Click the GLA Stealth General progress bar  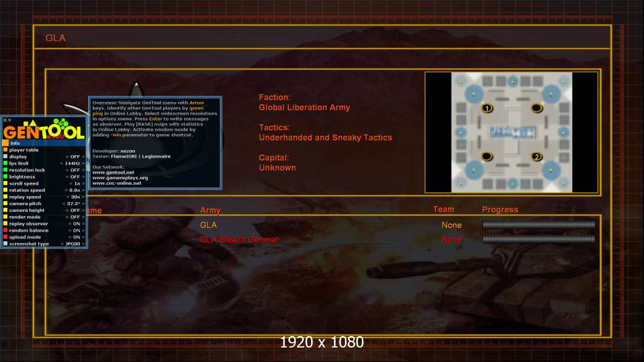click(x=539, y=239)
